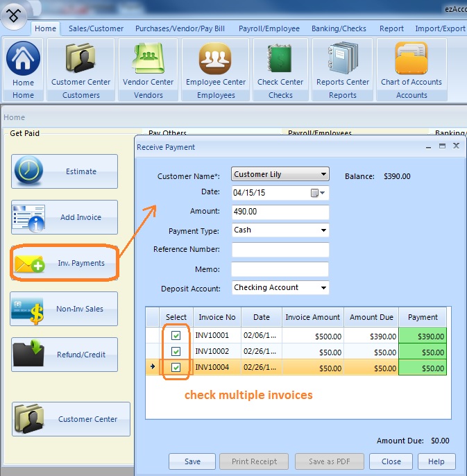Open the Payment Type dropdown
Viewport: 467px width, 476px height.
click(x=323, y=230)
